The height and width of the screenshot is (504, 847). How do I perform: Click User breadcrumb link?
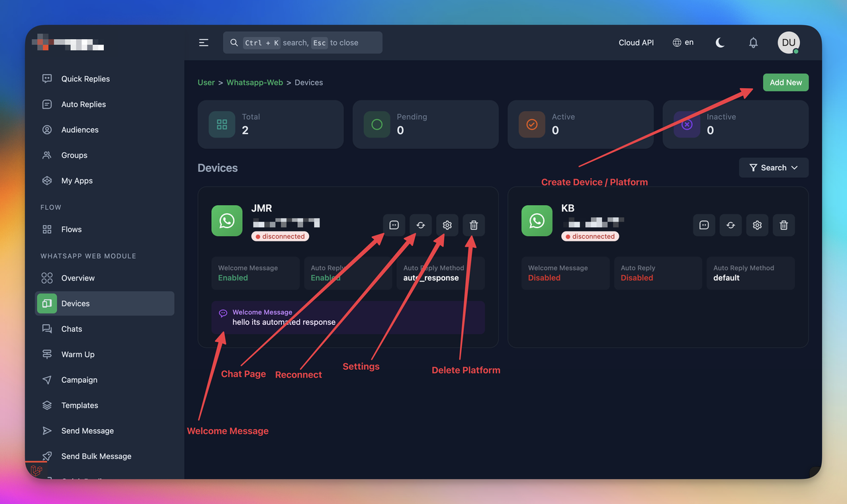pos(206,83)
